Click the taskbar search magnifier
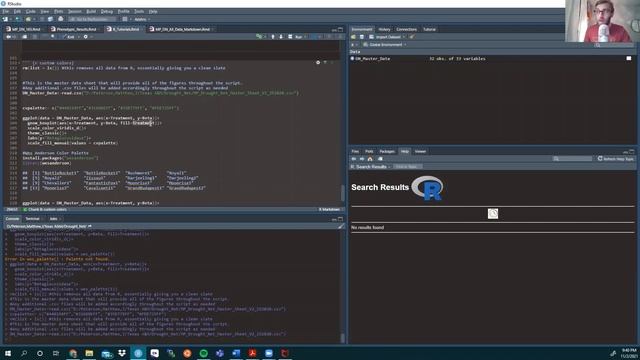The image size is (640, 360). click(x=24, y=353)
